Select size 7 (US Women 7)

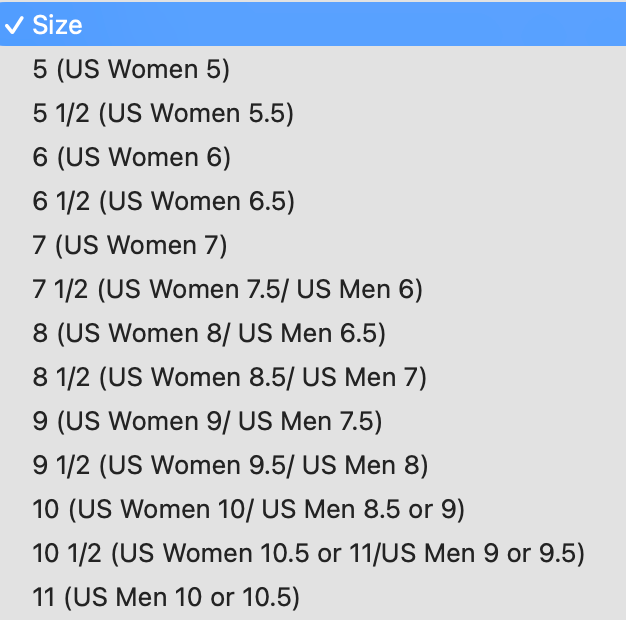coord(130,246)
